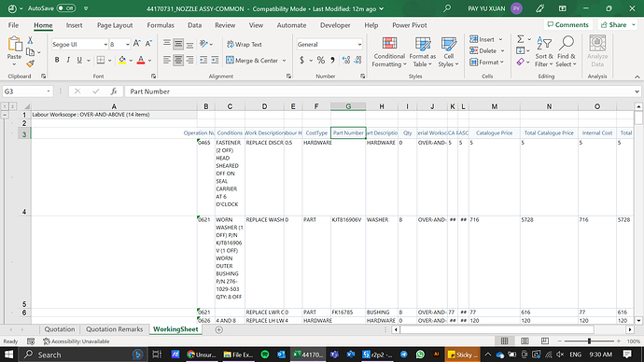This screenshot has width=644, height=362.
Task: Open the font size dropdown
Action: click(128, 45)
